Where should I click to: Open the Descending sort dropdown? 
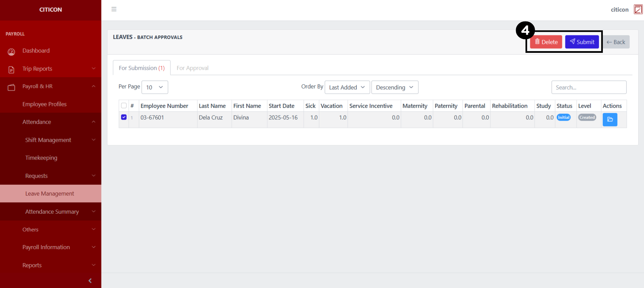click(x=395, y=87)
